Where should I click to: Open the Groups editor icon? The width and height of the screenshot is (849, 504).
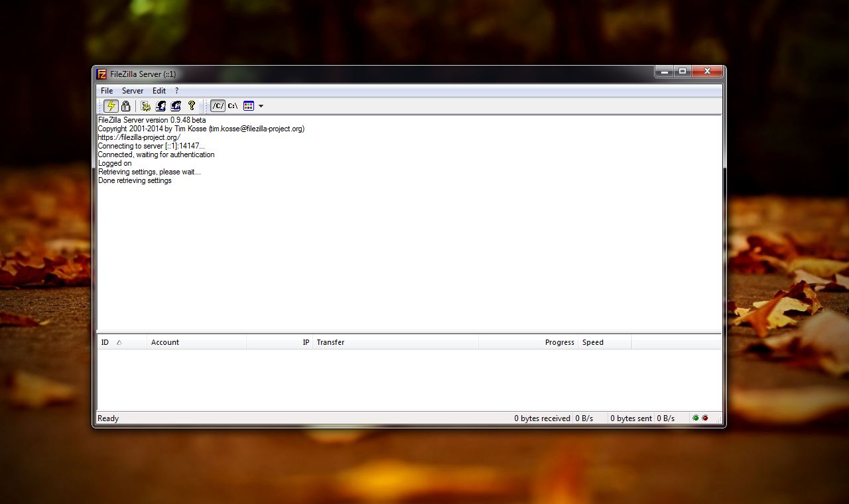coord(176,106)
